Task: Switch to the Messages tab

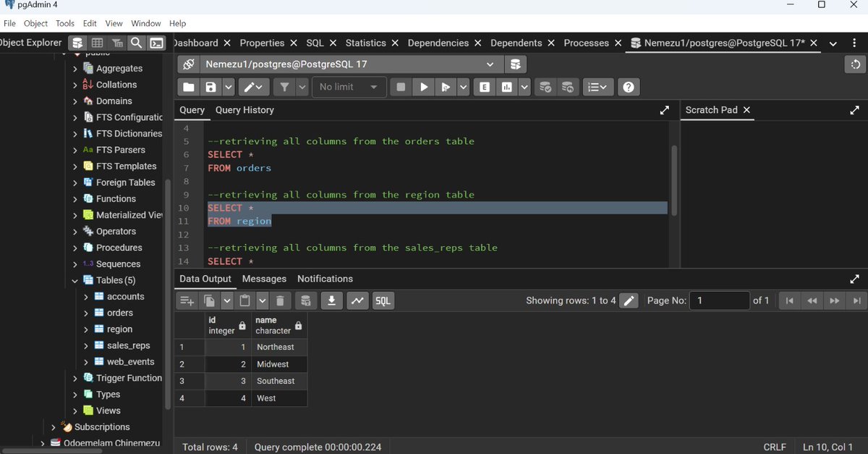Action: (x=264, y=279)
